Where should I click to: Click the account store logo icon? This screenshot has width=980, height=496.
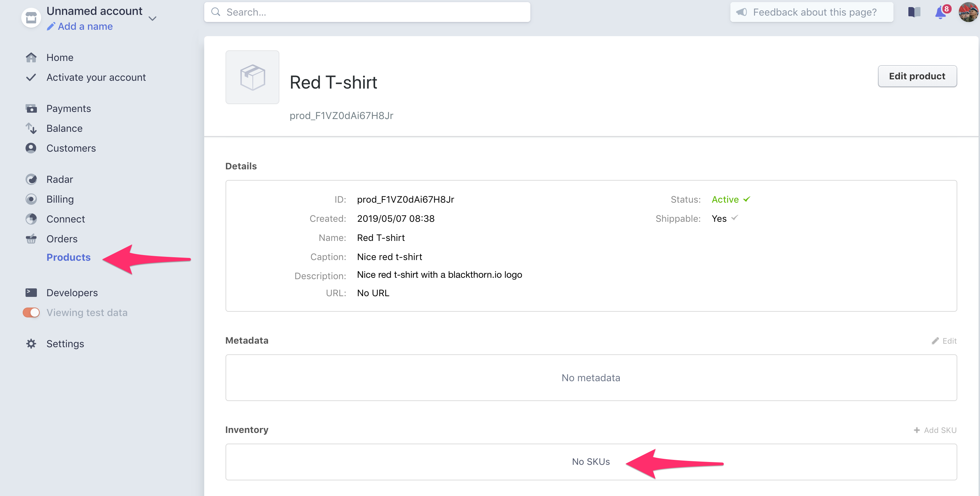pyautogui.click(x=31, y=17)
